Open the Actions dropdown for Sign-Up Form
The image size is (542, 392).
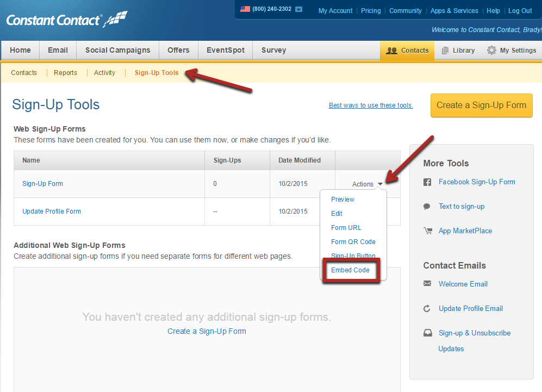367,184
